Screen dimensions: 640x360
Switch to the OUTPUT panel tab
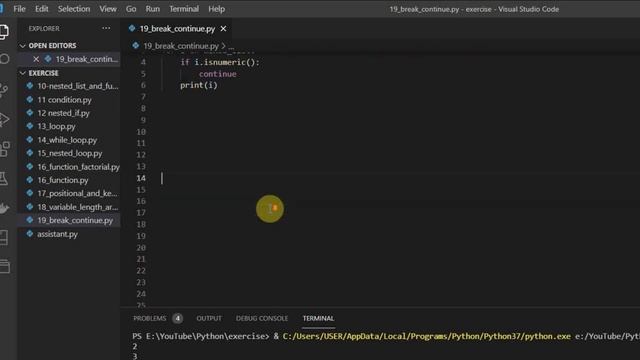(209, 318)
